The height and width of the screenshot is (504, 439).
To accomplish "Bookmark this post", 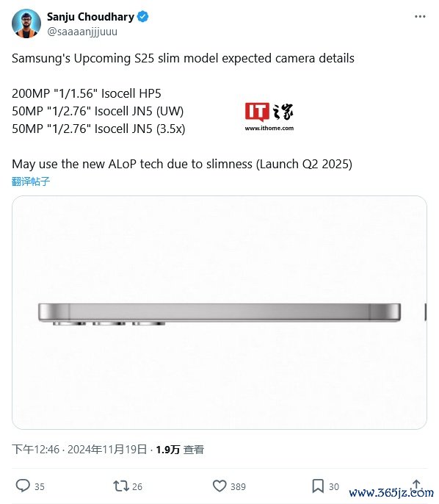I will 318,486.
